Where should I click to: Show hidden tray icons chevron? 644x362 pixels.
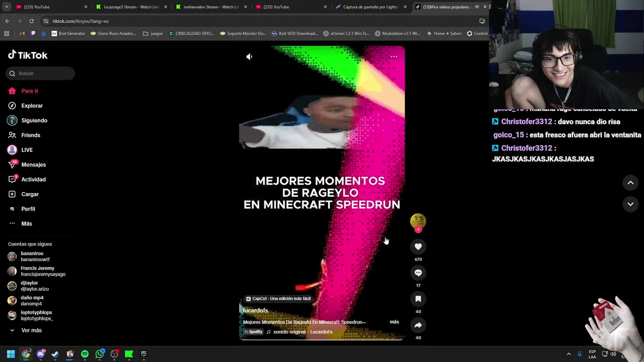click(569, 354)
